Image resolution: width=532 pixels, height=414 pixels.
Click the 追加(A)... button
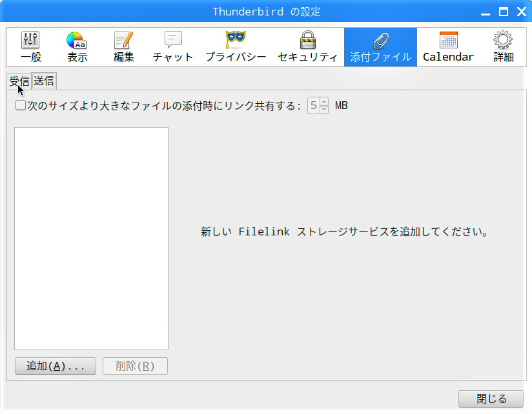(56, 366)
